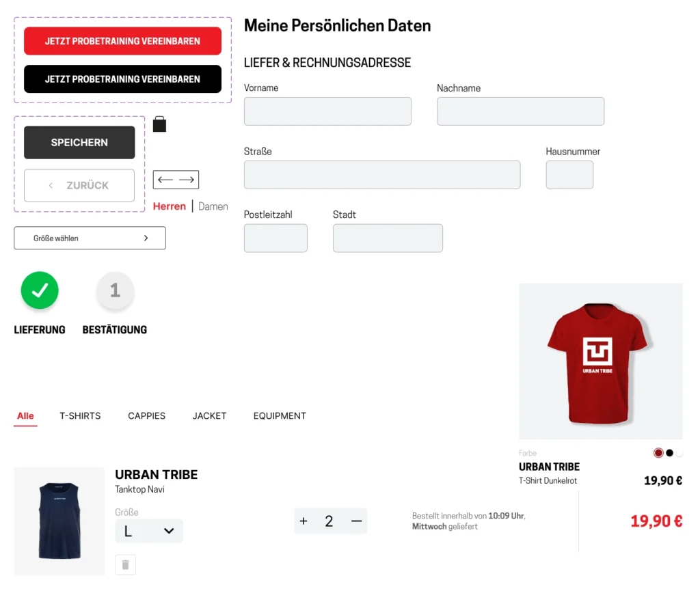
Task: Choose the black color swatch
Action: [670, 453]
